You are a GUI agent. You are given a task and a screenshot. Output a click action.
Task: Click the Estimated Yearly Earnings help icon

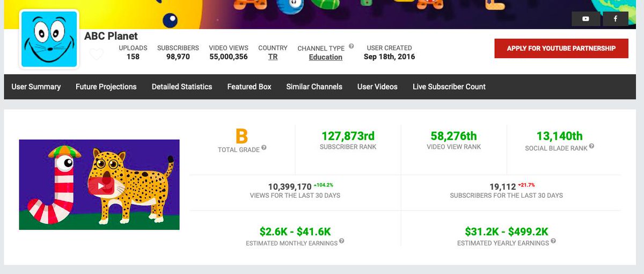(x=553, y=242)
